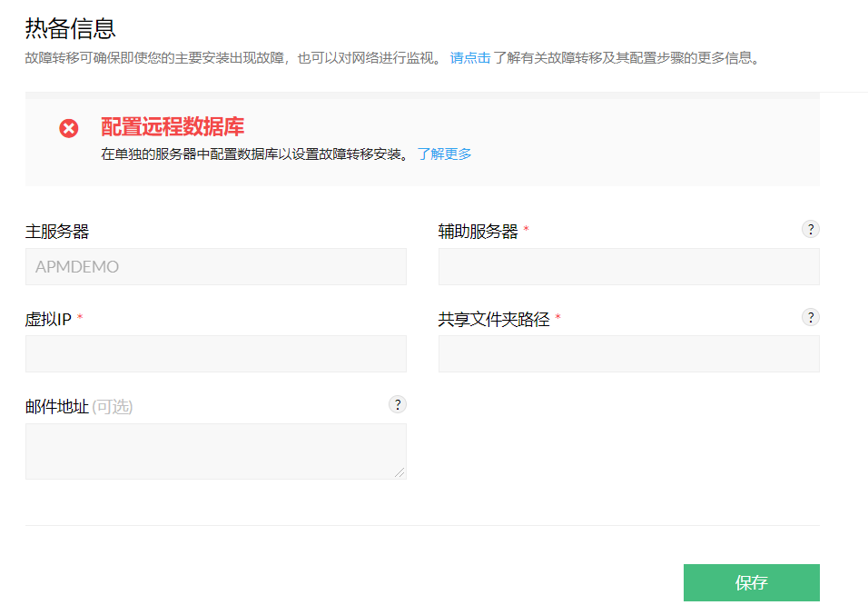
Task: Click the 共享文件夹路径 field label
Action: click(494, 319)
